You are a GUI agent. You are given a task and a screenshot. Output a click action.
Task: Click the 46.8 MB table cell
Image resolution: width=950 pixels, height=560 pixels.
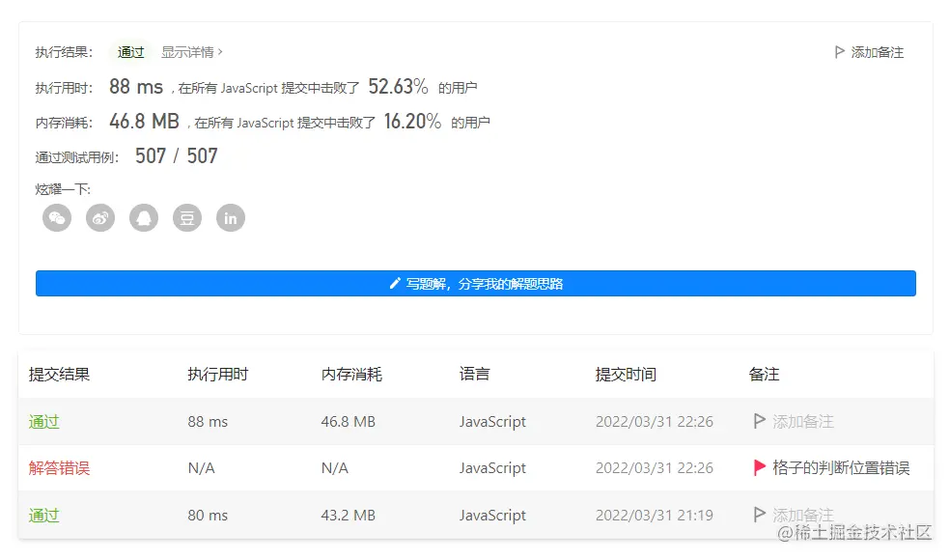tap(348, 422)
